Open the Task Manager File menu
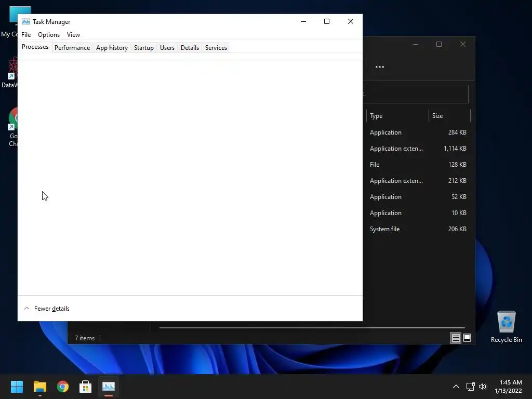Image resolution: width=532 pixels, height=399 pixels. (26, 35)
